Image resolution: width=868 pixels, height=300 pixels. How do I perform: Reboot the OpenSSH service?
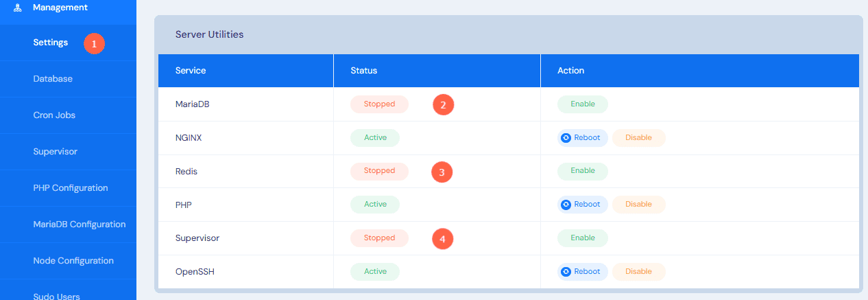pos(583,271)
